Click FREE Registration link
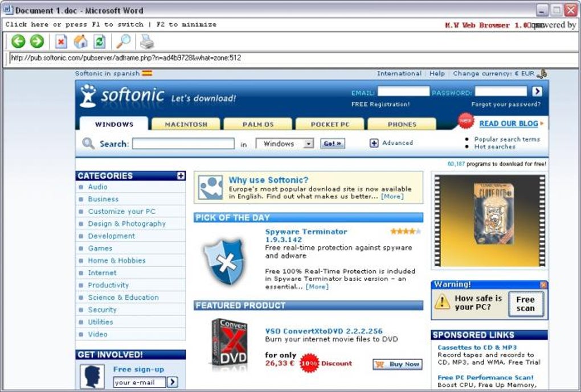The image size is (581, 392). (380, 104)
